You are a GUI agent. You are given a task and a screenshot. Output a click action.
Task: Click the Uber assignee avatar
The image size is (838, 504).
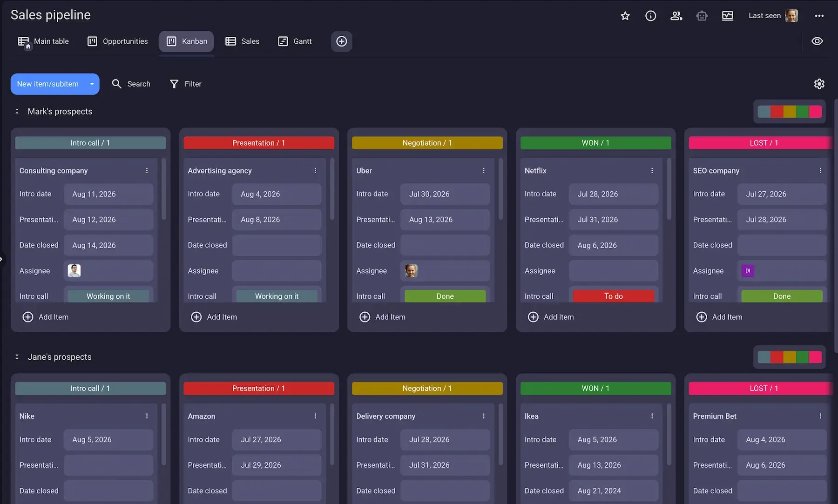[411, 271]
